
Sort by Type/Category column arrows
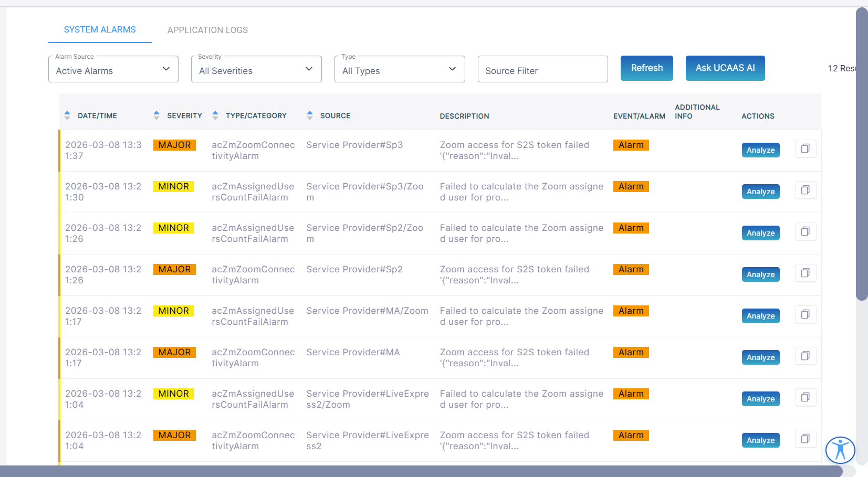click(x=215, y=115)
